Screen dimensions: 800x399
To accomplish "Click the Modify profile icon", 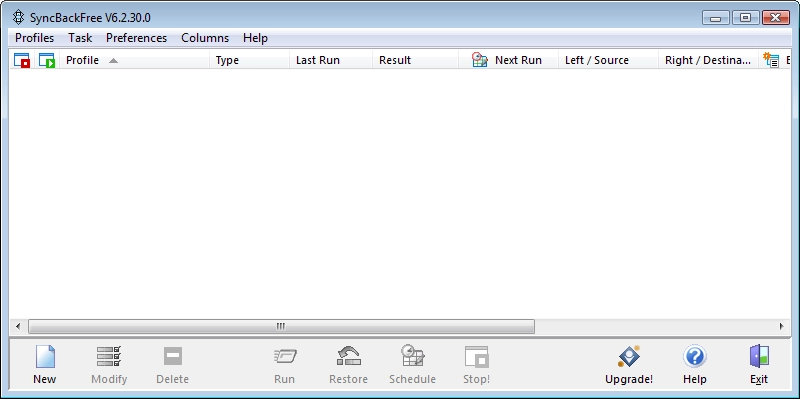I will click(109, 356).
